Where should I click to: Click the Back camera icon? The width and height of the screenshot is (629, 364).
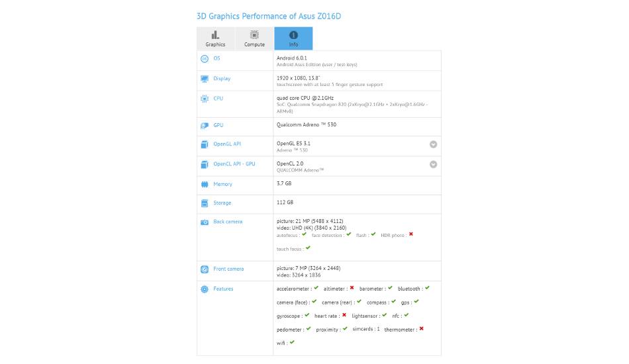pos(205,222)
